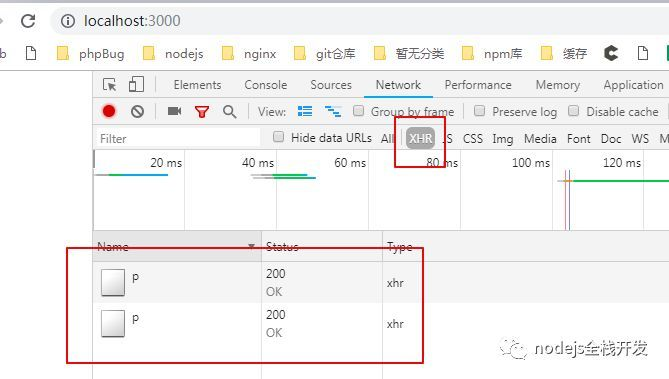The height and width of the screenshot is (379, 669).
Task: Toggle the device toolbar
Action: tap(136, 84)
